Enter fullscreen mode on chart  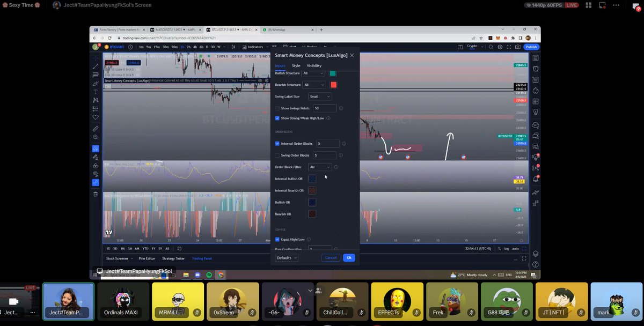508,47
